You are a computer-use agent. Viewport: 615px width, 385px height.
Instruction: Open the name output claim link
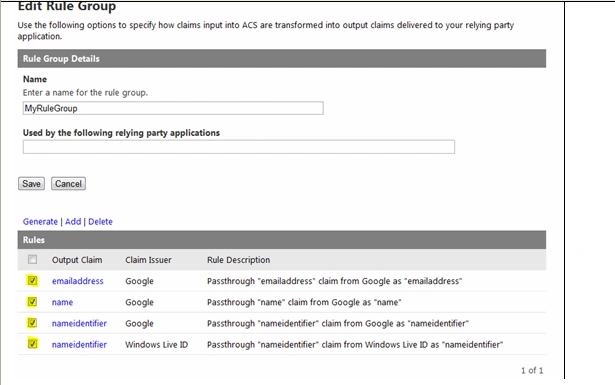[62, 302]
